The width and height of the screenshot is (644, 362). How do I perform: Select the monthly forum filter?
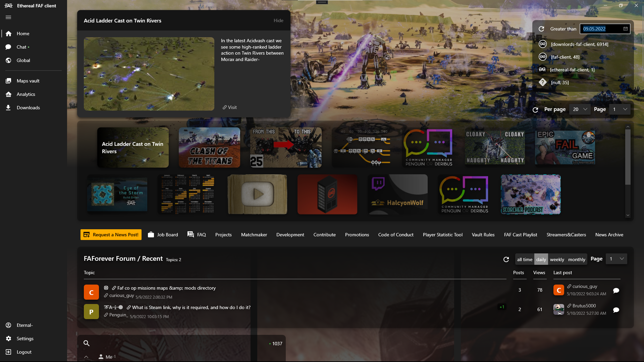pos(577,259)
